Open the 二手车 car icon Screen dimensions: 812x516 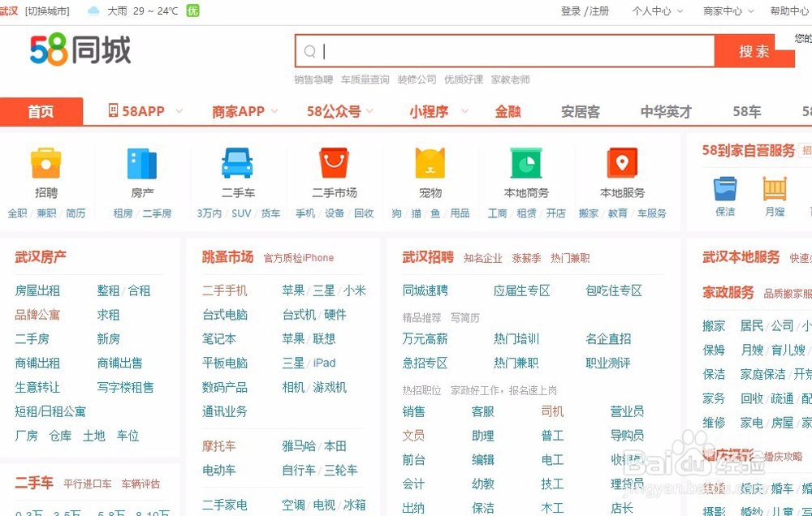(238, 163)
